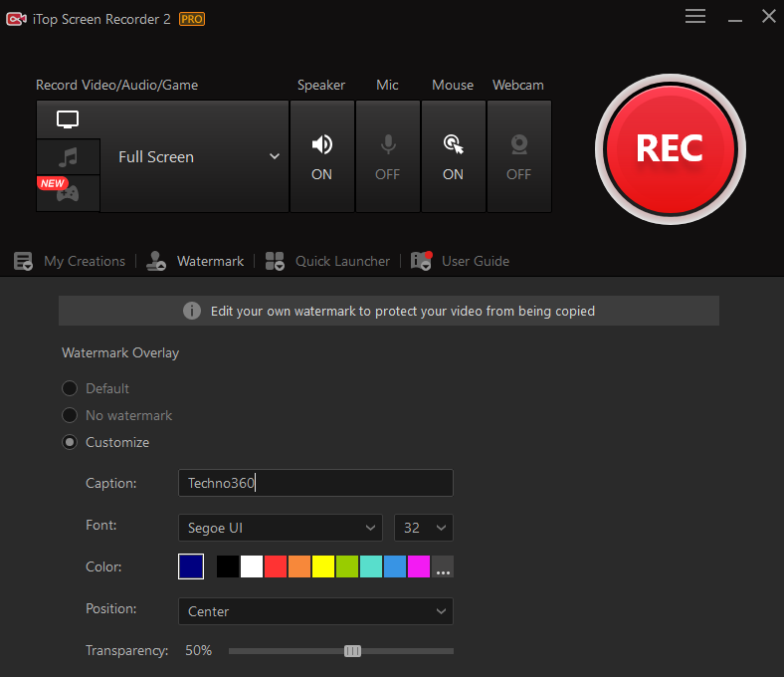
Task: Select the screen video recording mode icon
Action: (x=68, y=119)
